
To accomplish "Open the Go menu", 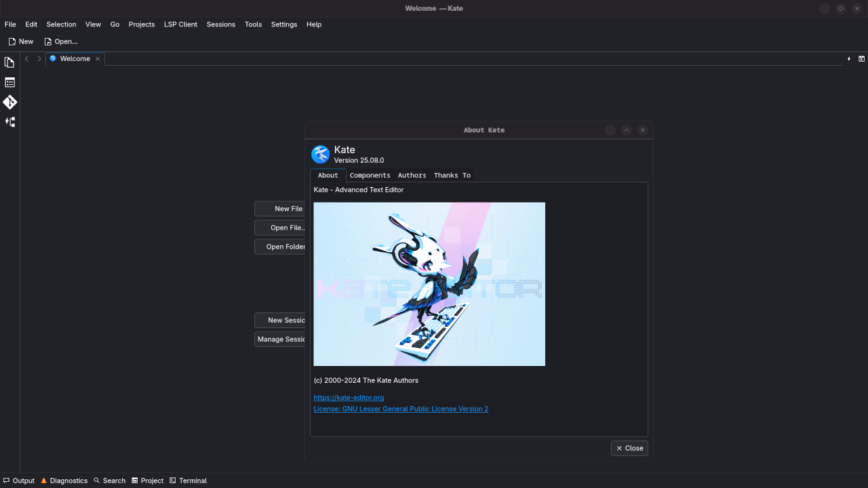I will click(115, 24).
